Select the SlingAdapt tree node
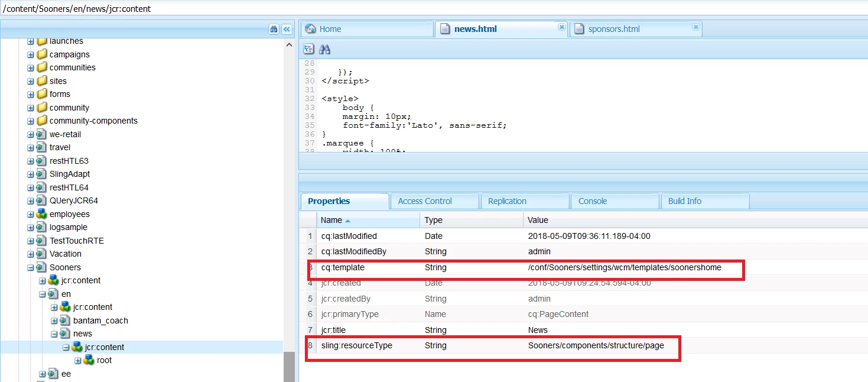The height and width of the screenshot is (382, 868). (70, 174)
